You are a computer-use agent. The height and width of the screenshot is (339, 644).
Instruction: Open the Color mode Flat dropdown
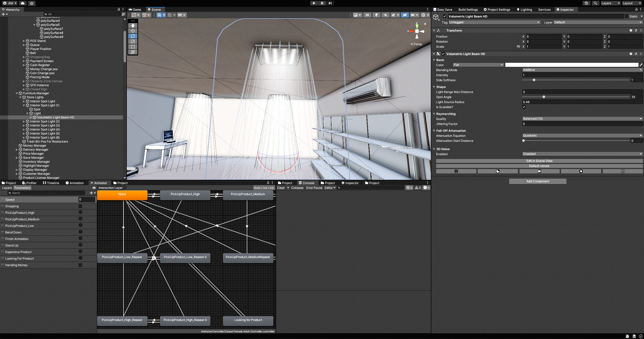[x=478, y=65]
